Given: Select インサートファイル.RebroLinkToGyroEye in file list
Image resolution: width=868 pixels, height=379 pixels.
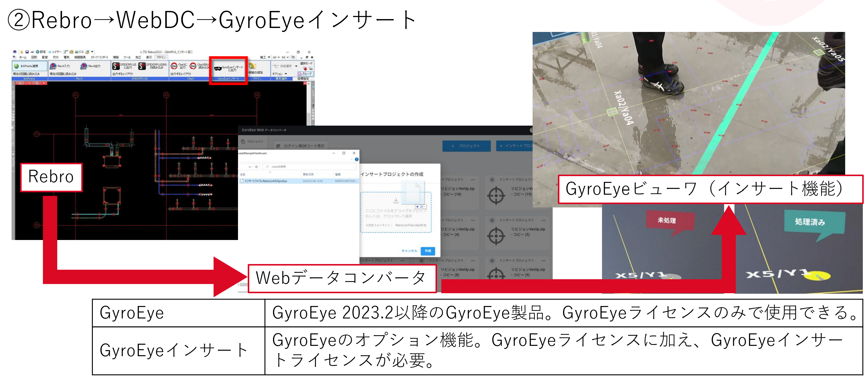Looking at the screenshot, I should pyautogui.click(x=265, y=181).
